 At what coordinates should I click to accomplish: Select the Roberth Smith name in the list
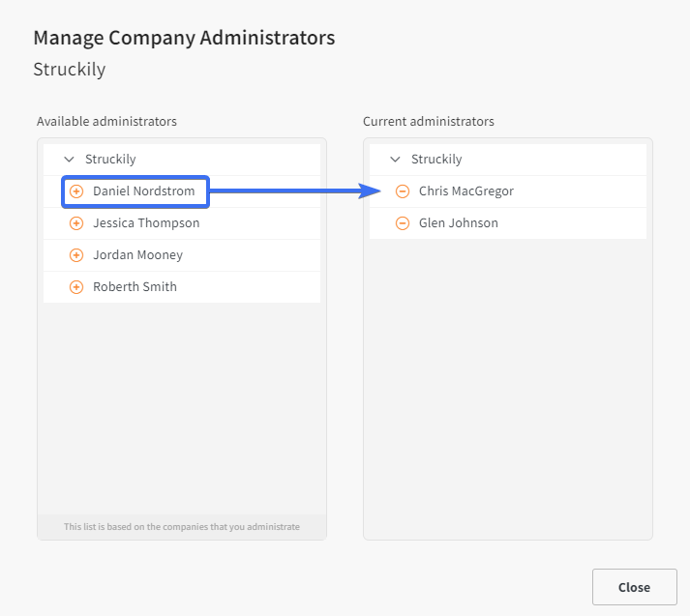point(135,287)
